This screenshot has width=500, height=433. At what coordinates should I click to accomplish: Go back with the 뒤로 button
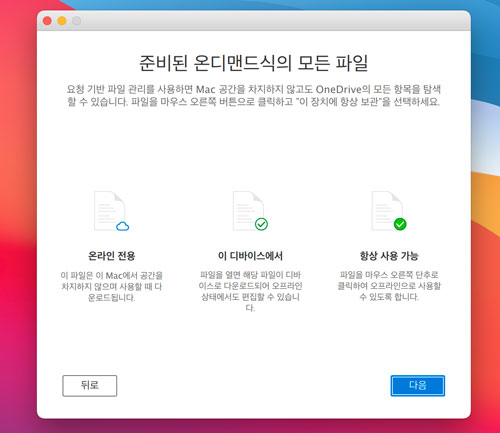click(90, 386)
